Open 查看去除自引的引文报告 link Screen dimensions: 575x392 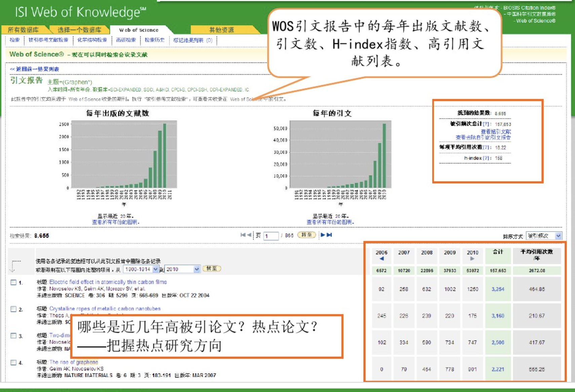[483, 138]
